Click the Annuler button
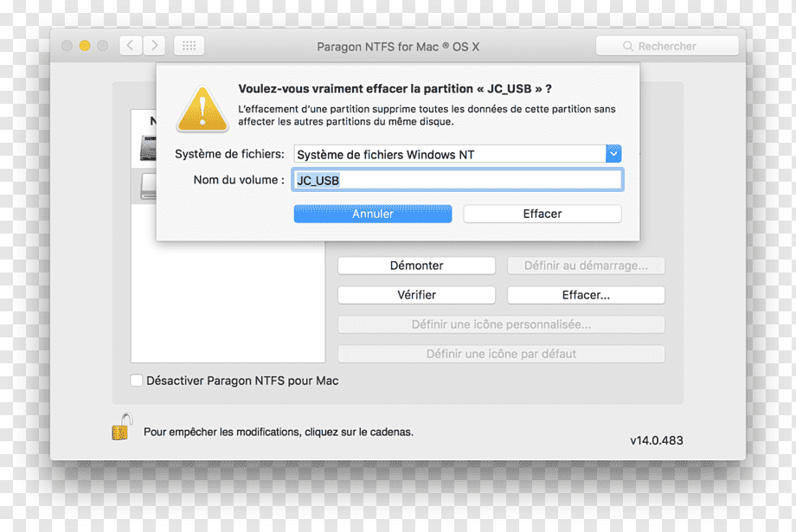Viewport: 796px width, 532px height. pyautogui.click(x=373, y=214)
